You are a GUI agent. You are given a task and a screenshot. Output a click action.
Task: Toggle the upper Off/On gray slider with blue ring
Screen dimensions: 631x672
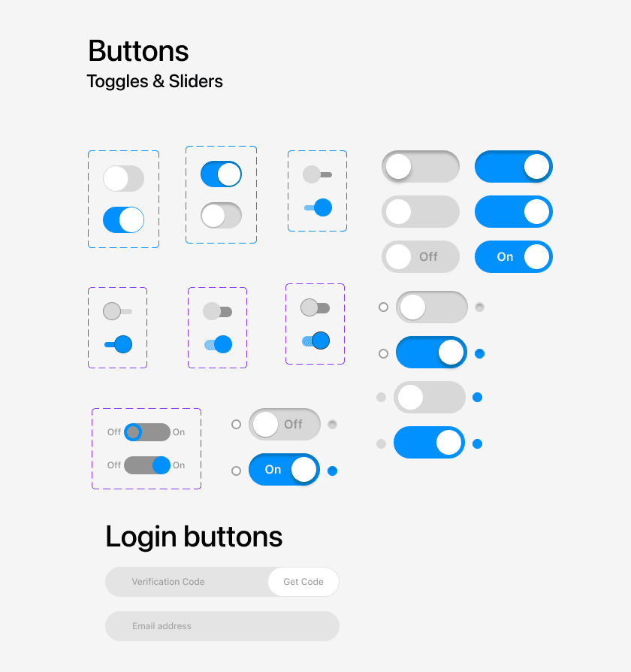pos(147,432)
